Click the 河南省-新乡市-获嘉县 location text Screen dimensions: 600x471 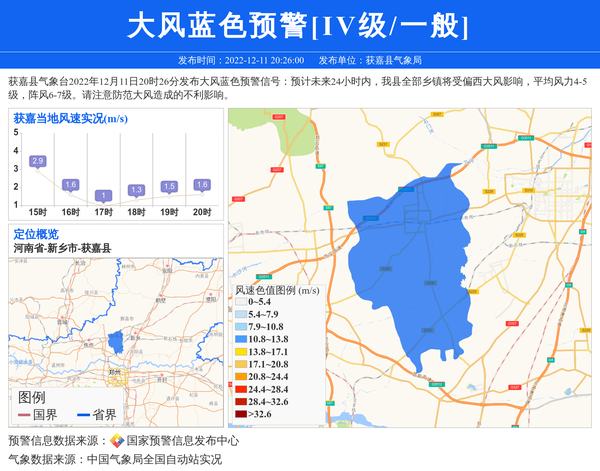click(x=62, y=248)
